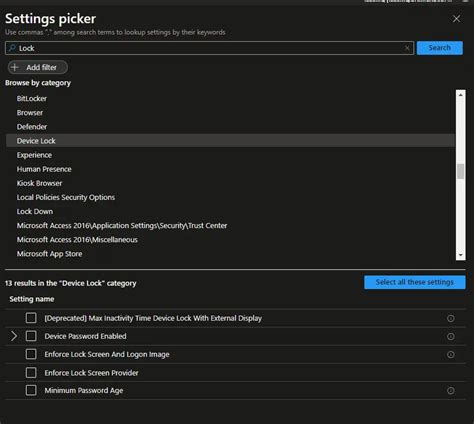Select the Lock Down category
This screenshot has height=424, width=474.
[35, 211]
